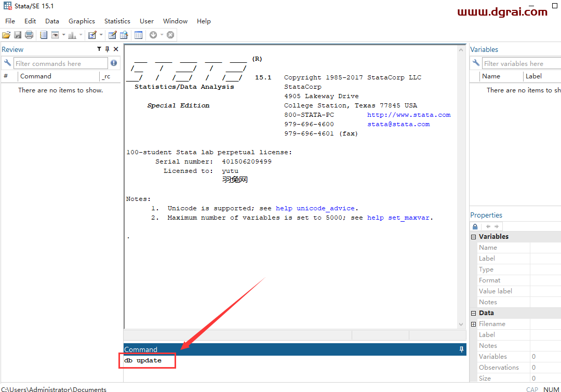This screenshot has height=392, width=561.
Task: Open the Do-file Editor from the toolbar
Action: tap(93, 35)
